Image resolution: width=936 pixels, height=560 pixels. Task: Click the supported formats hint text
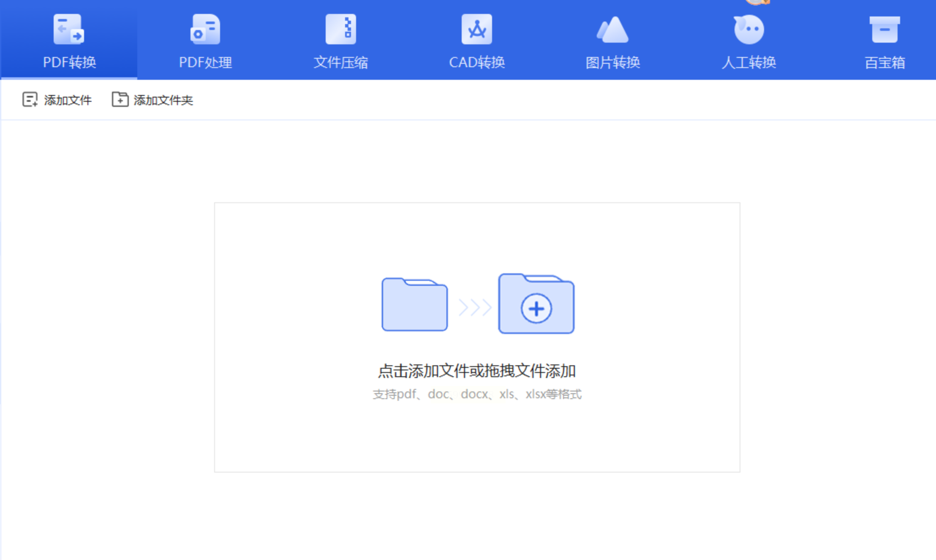(476, 394)
